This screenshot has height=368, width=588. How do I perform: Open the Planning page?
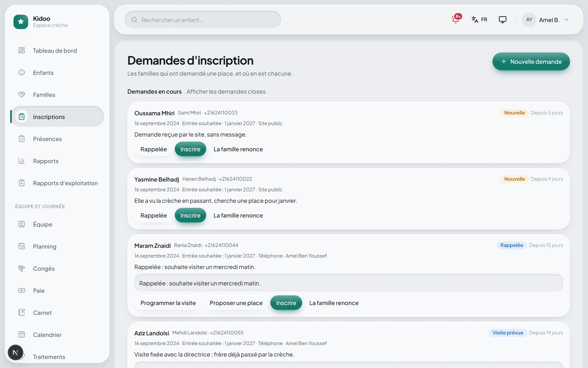tap(57, 246)
